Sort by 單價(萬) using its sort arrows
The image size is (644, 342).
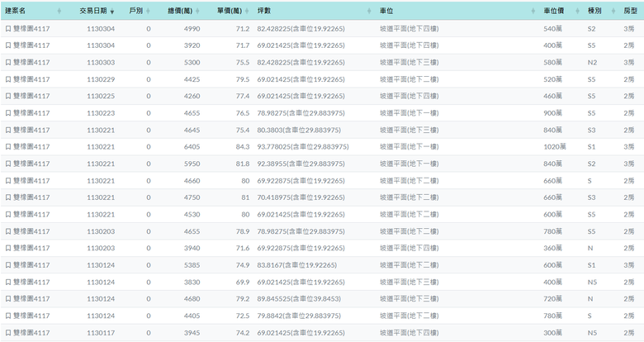click(x=247, y=11)
